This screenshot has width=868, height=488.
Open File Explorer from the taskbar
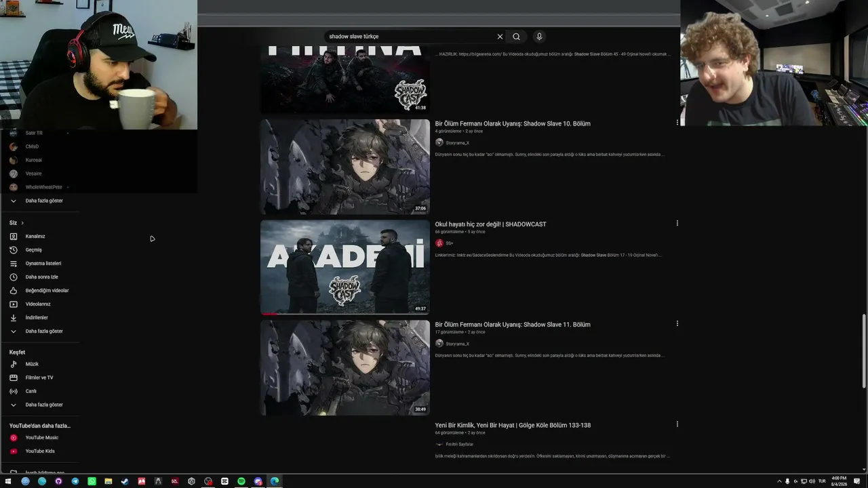tap(108, 481)
